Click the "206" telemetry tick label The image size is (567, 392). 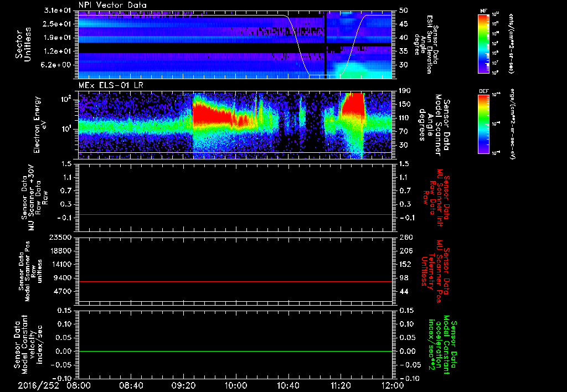(x=405, y=251)
